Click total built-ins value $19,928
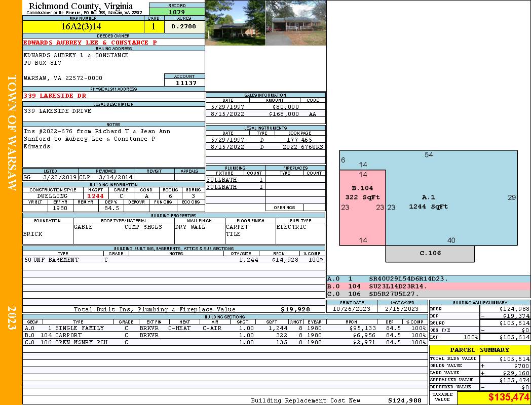 [x=295, y=309]
